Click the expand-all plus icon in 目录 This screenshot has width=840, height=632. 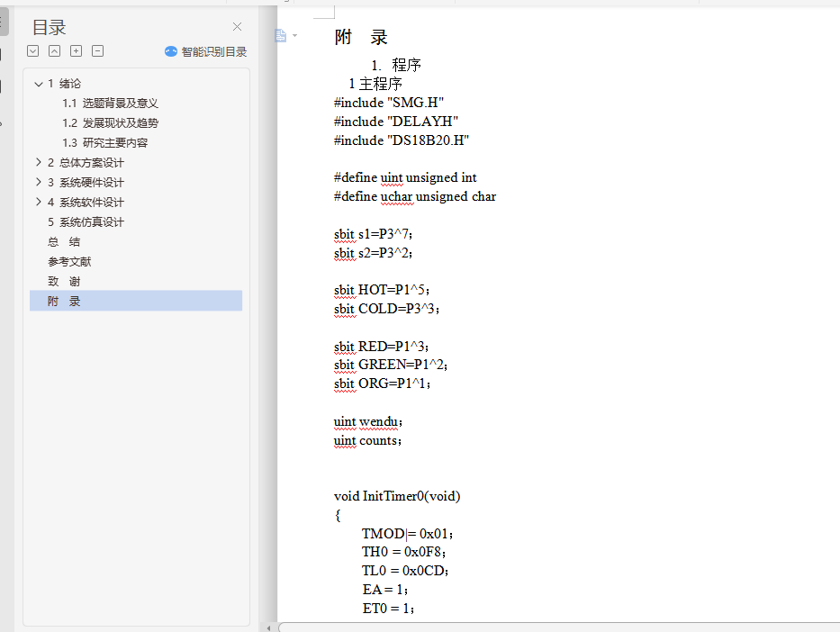(76, 51)
